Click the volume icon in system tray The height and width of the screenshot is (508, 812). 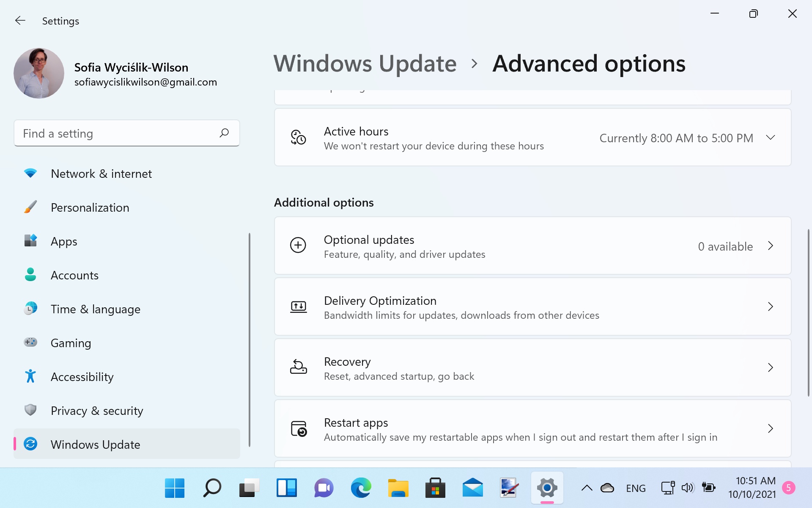tap(688, 488)
